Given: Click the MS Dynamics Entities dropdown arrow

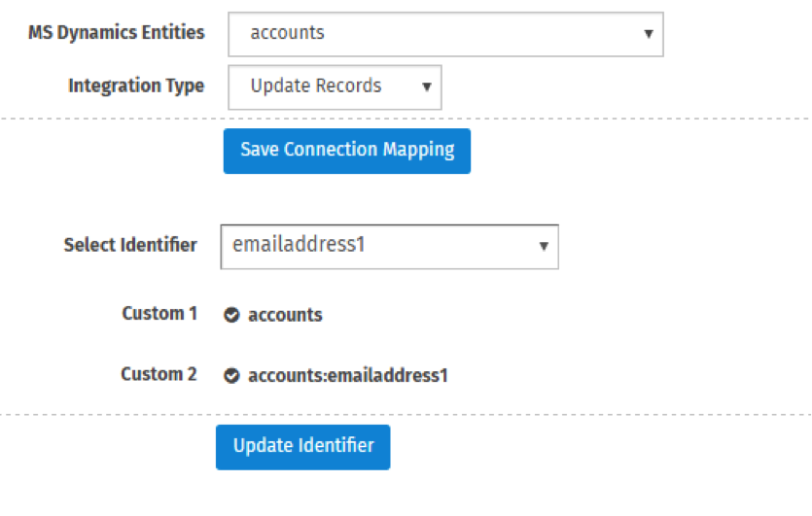Looking at the screenshot, I should coord(648,34).
